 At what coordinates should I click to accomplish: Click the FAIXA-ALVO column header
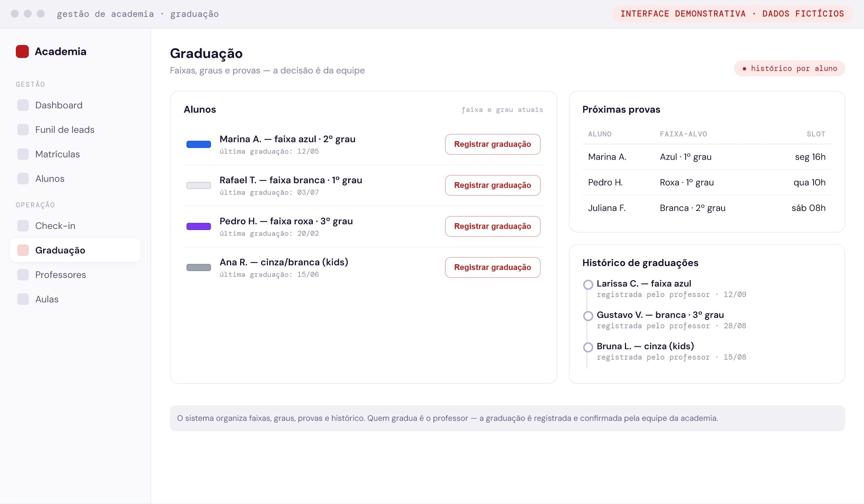point(683,134)
